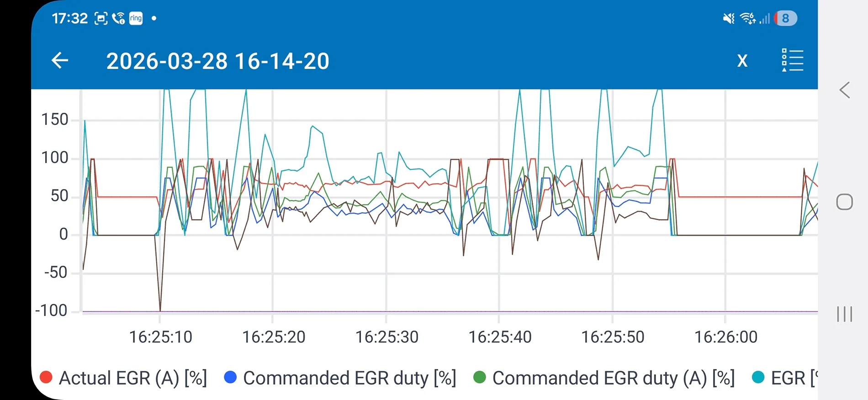Tap the muted sound status icon

729,18
